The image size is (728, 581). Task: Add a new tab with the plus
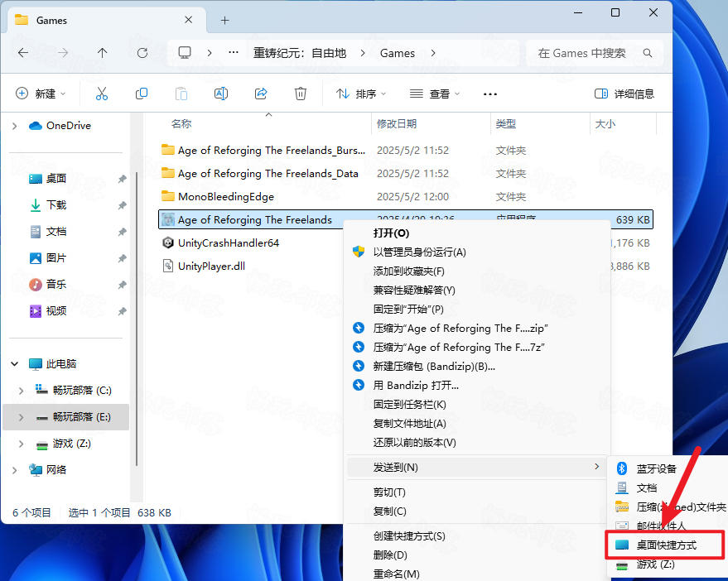tap(224, 21)
